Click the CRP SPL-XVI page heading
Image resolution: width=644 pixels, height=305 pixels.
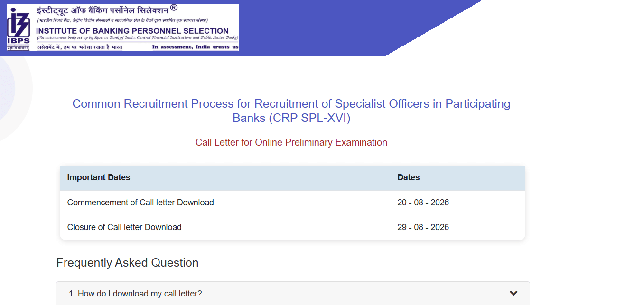(291, 111)
